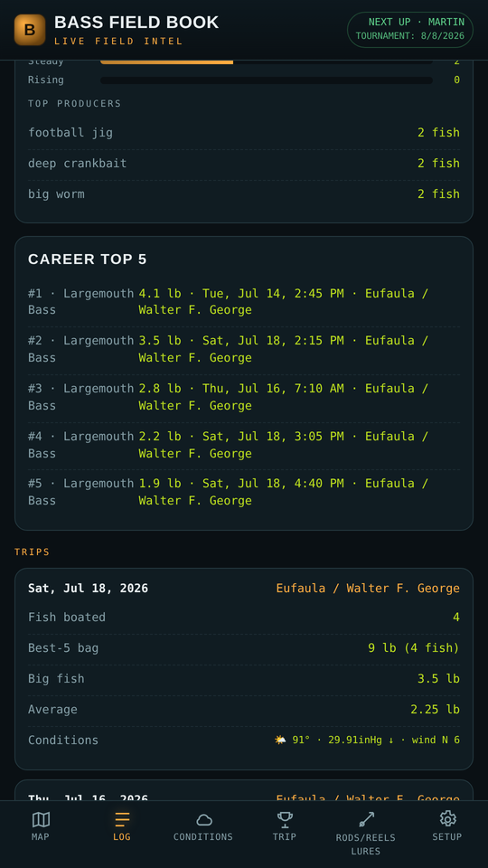Click the LIVE FIELD INTEL subtitle
The width and height of the screenshot is (488, 868).
(x=118, y=42)
